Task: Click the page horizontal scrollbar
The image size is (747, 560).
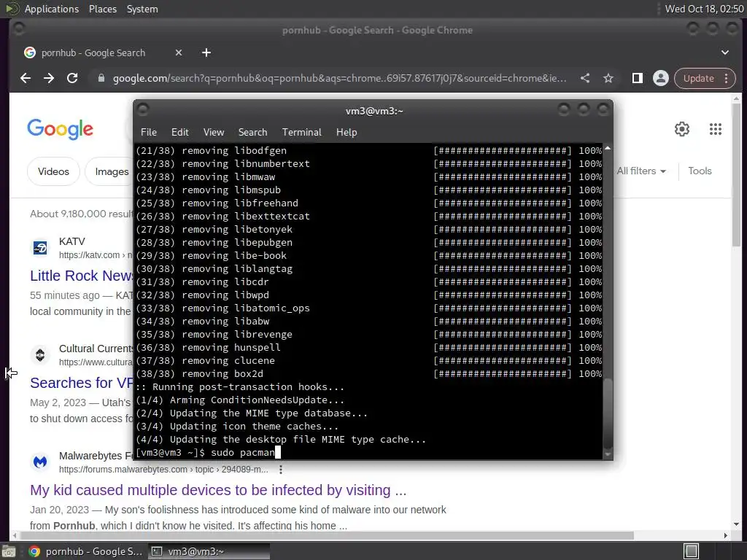Action: 326,536
